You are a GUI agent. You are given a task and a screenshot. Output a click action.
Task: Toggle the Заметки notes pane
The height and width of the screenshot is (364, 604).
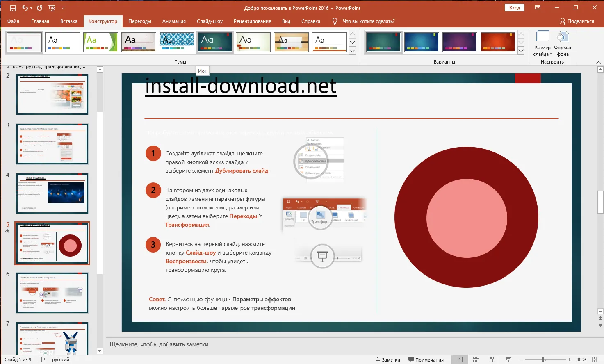(388, 359)
